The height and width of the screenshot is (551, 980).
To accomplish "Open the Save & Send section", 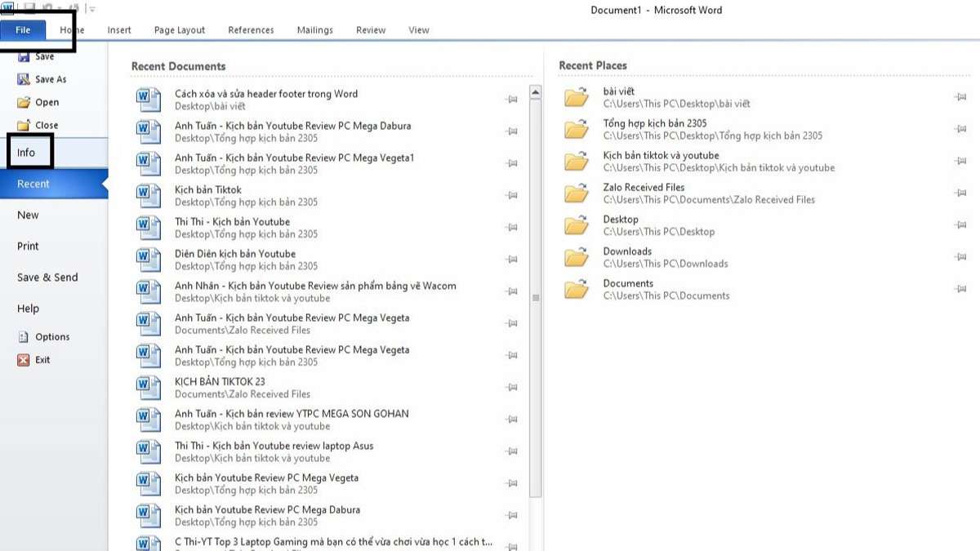I will pyautogui.click(x=47, y=278).
